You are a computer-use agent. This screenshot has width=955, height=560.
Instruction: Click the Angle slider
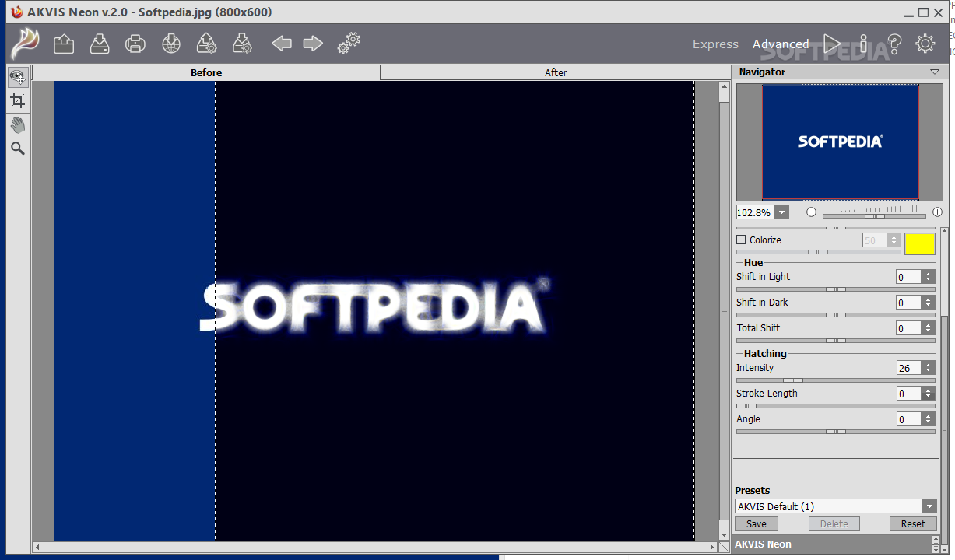coord(836,432)
